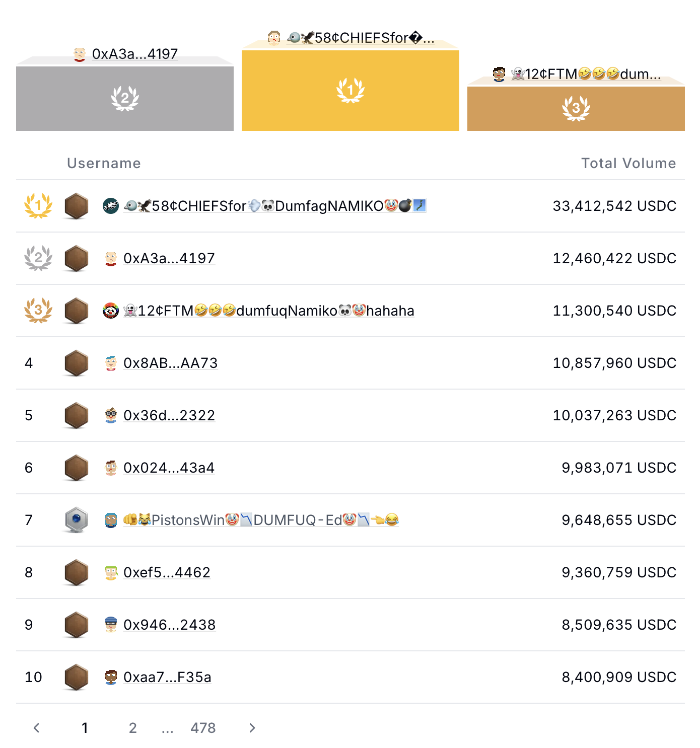Go to the previous leaderboard page arrow

[36, 728]
